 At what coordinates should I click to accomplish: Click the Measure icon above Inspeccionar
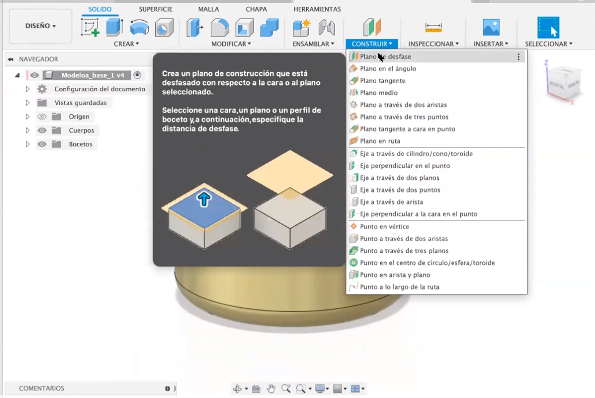433,27
